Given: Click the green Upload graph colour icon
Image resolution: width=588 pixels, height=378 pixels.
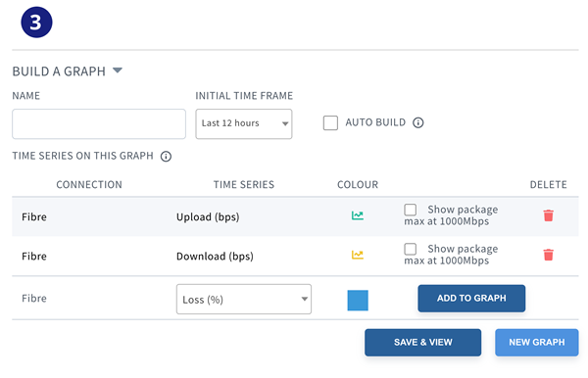Looking at the screenshot, I should (x=358, y=215).
